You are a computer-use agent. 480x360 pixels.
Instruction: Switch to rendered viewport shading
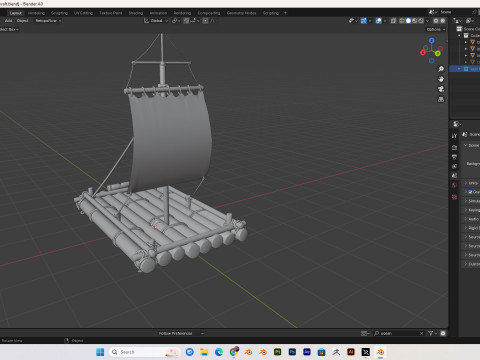click(x=421, y=21)
